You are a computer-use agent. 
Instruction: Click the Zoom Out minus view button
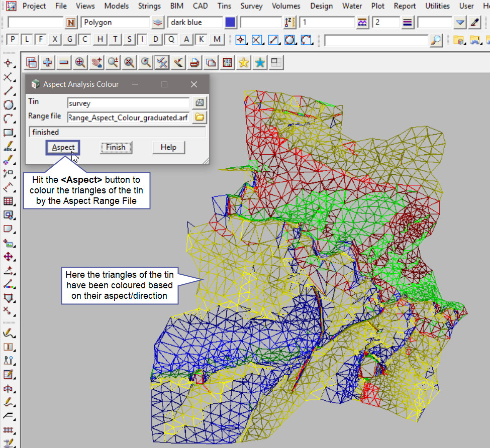[x=64, y=63]
